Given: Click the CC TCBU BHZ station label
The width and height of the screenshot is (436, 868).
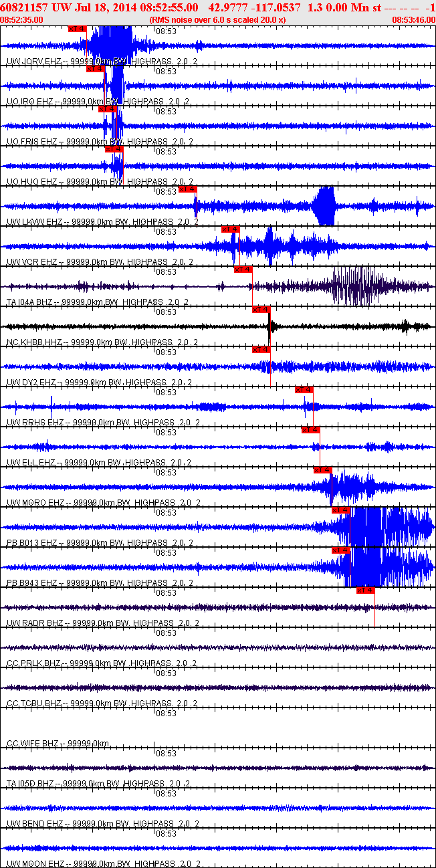Looking at the screenshot, I should [x=101, y=703].
